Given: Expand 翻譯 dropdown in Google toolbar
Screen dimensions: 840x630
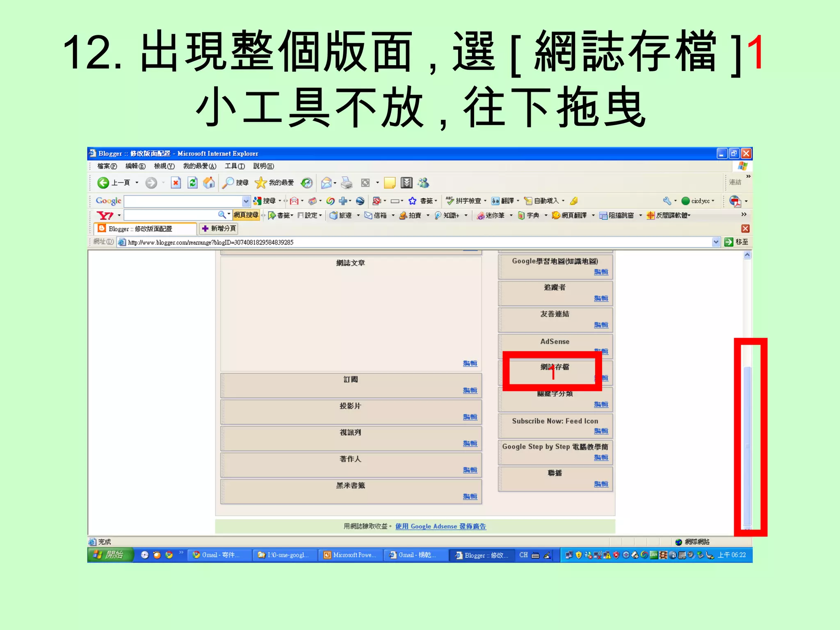Looking at the screenshot, I should [518, 201].
